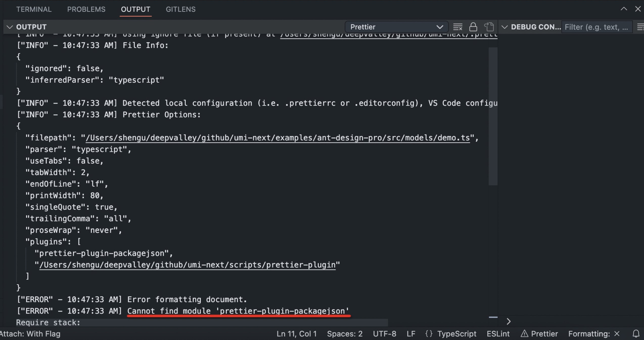This screenshot has width=644, height=340.
Task: Click the "File Info:" log line
Action: click(93, 45)
